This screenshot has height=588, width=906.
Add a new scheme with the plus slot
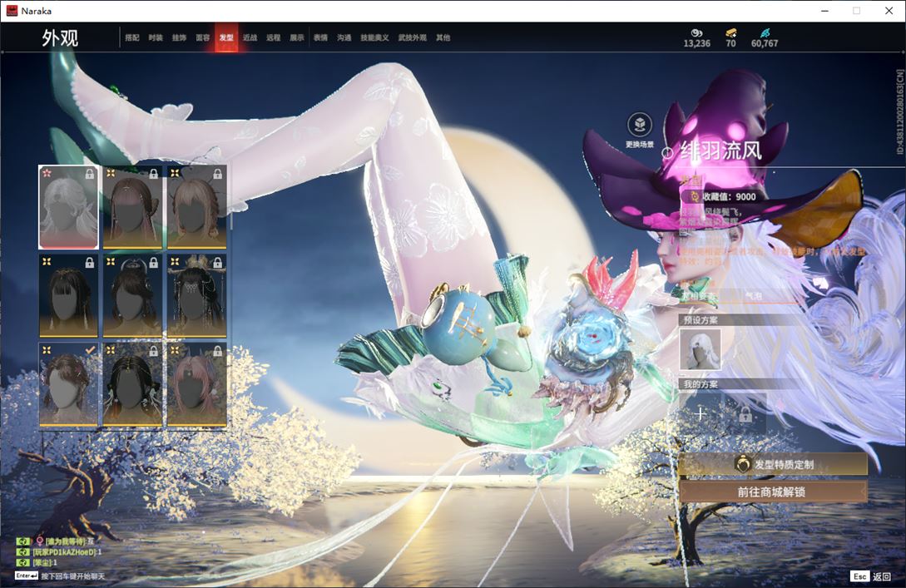coord(701,413)
